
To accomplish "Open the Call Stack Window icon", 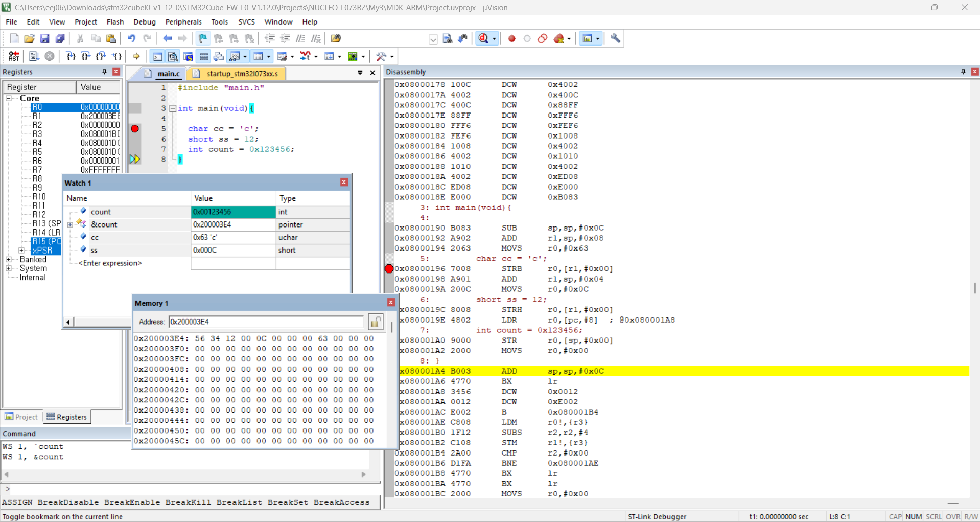I will (219, 56).
